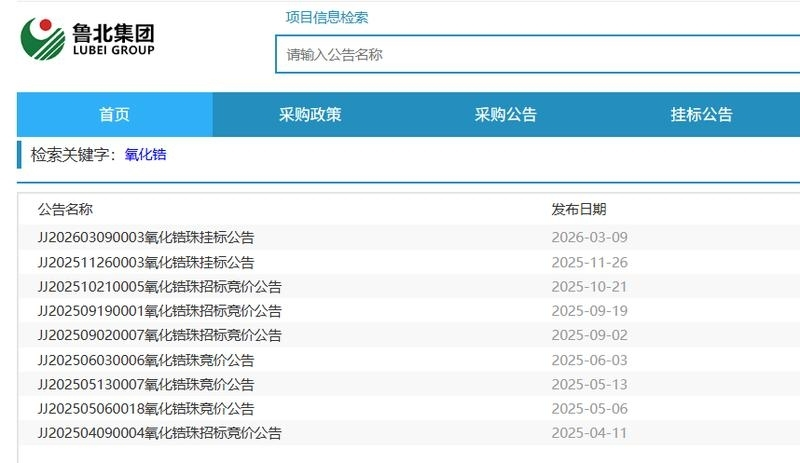Click the 发布日期 column header
The height and width of the screenshot is (463, 800).
point(579,209)
